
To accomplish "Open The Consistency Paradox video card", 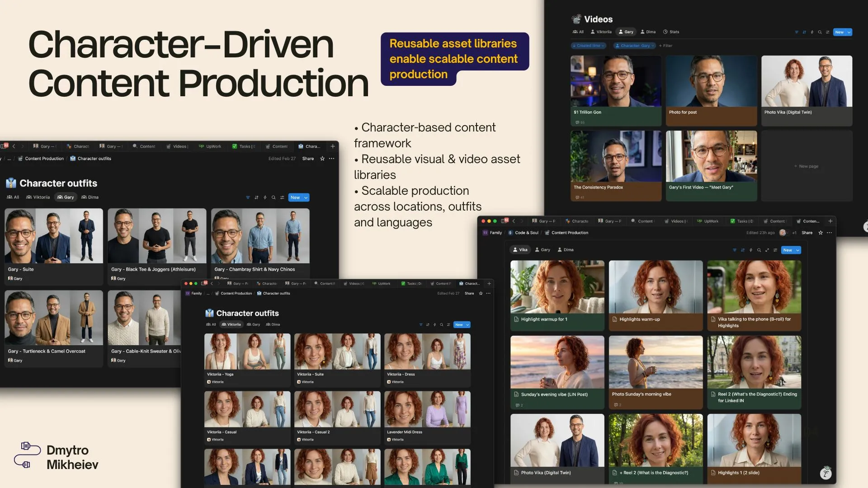I will pyautogui.click(x=616, y=166).
